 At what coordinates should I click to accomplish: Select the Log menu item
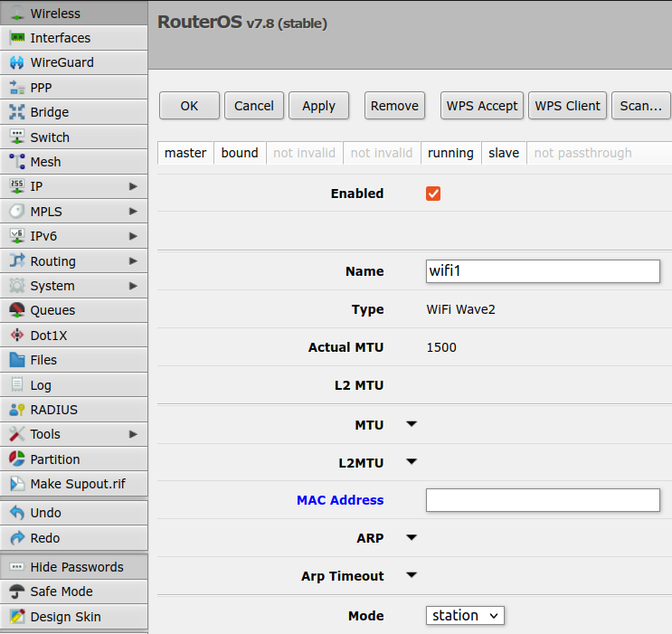pos(74,384)
